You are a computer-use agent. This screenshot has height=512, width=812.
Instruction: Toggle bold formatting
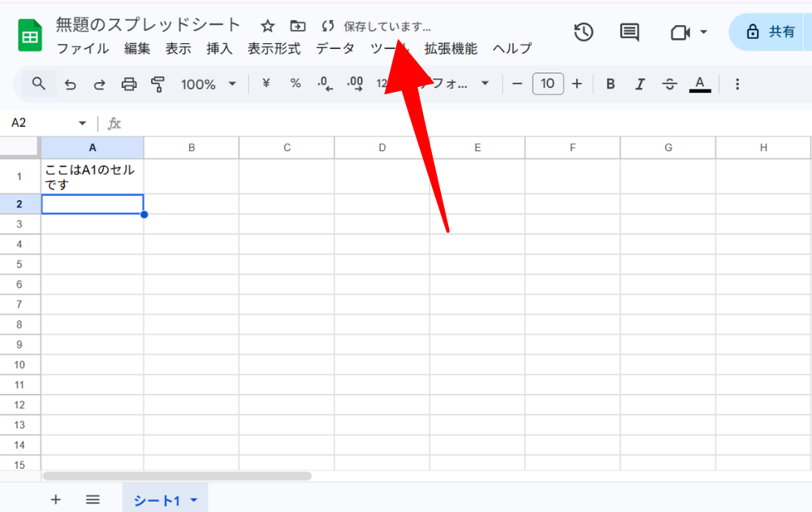[611, 84]
